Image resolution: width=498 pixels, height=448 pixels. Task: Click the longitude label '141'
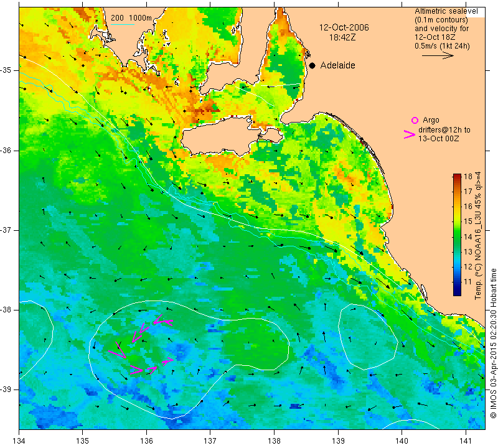click(x=466, y=441)
